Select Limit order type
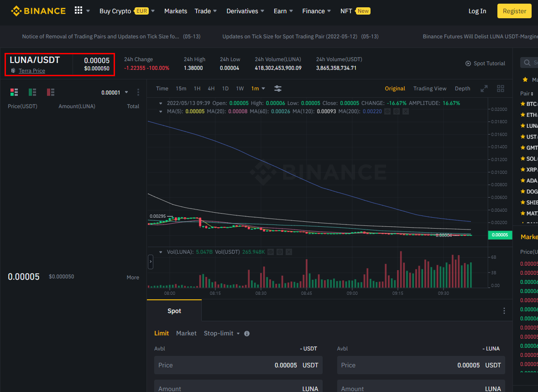Viewport: 538px width, 392px height. click(x=162, y=333)
